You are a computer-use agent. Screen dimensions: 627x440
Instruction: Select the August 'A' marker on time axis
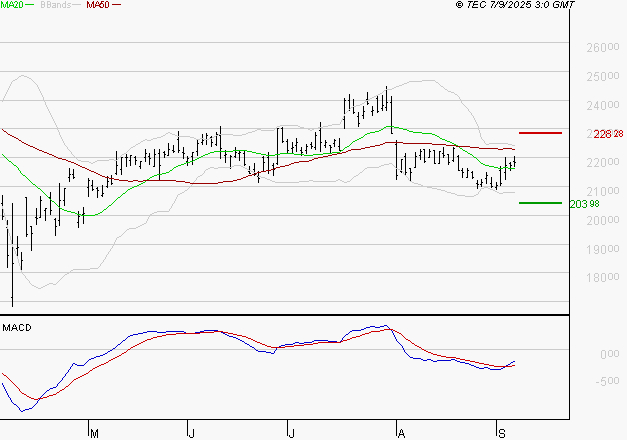pos(401,434)
